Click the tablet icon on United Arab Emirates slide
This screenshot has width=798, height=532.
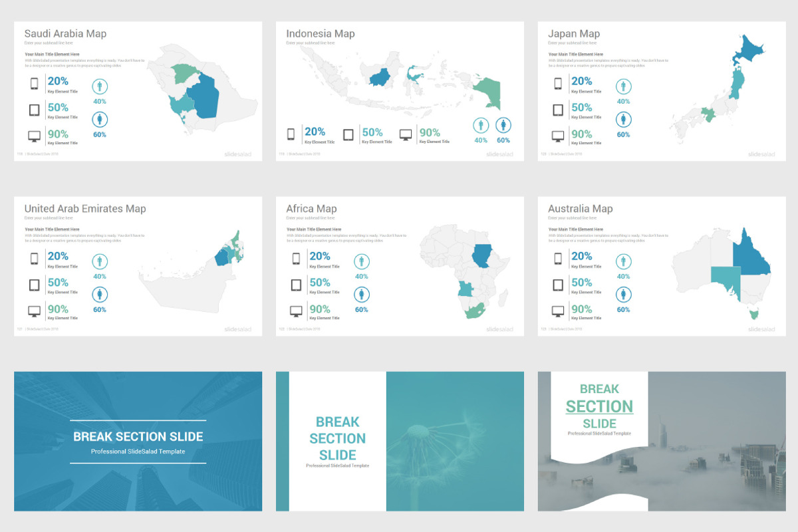35,285
